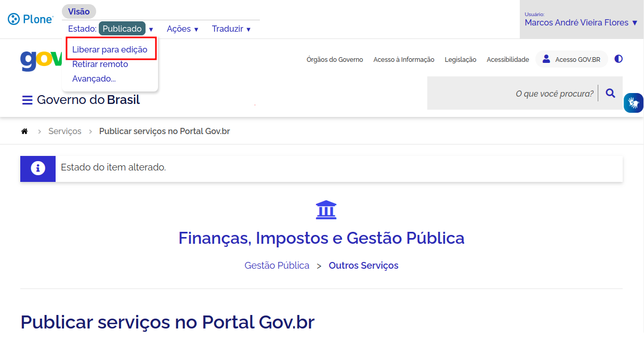Open the Traduzir dropdown menu
Viewport: 644px width, 342px height.
[x=231, y=29]
